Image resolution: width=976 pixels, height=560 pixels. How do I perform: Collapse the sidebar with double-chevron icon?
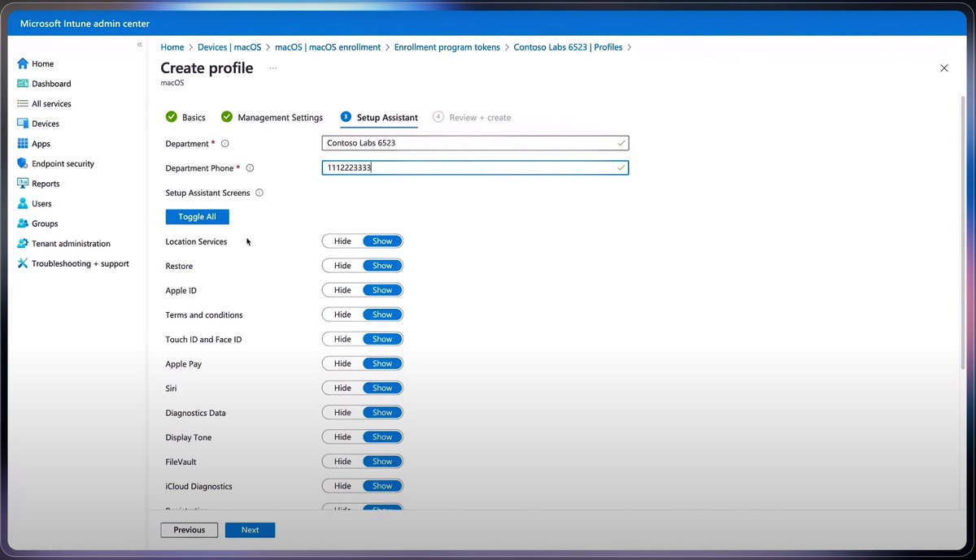tap(139, 45)
